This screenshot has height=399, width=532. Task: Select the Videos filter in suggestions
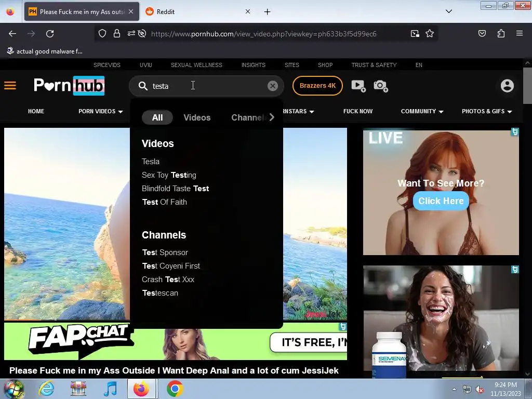197,117
